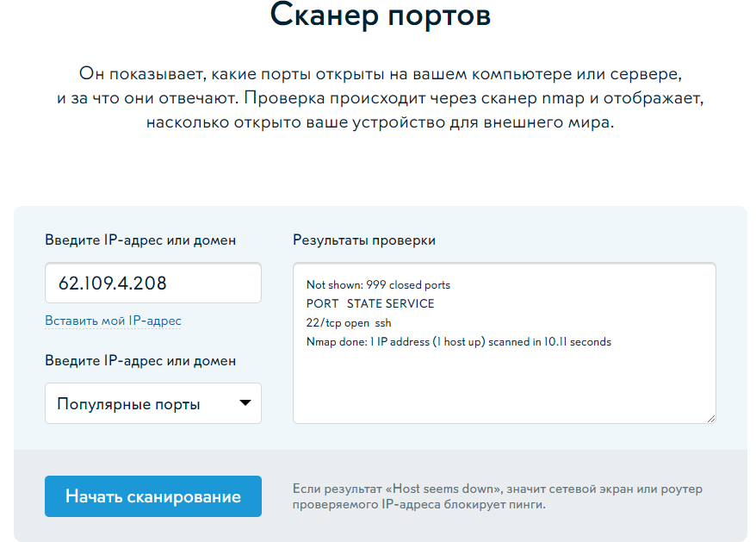
Task: Click 'Вставить мой IP-адрес' link
Action: pos(113,321)
